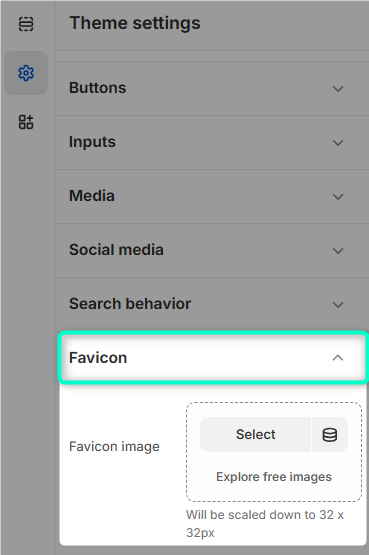The width and height of the screenshot is (369, 555).
Task: Expand the Inputs section chevron
Action: [338, 143]
